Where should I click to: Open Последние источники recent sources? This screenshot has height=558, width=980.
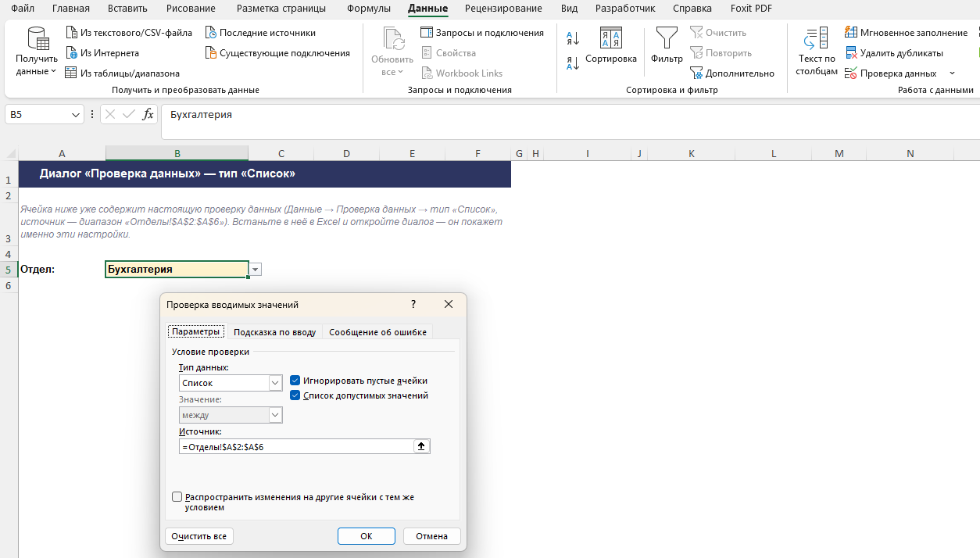tap(260, 33)
